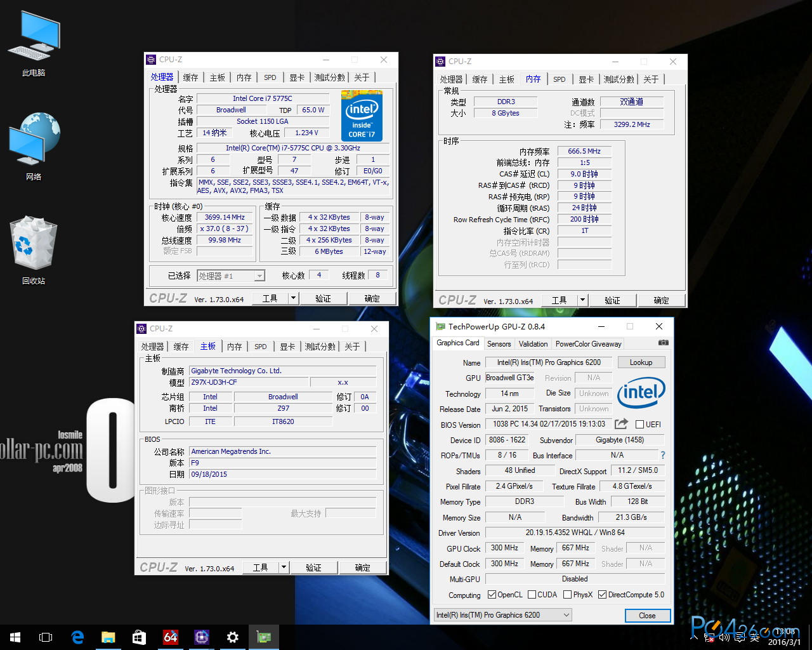Click the title icon of the CPU-Z 处理器 window

[x=151, y=60]
